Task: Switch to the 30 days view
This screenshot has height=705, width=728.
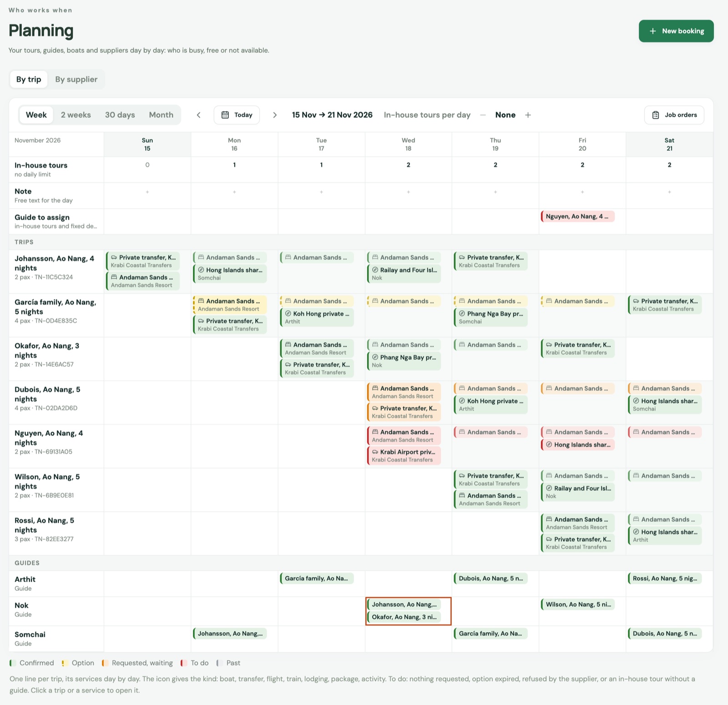Action: pos(120,115)
